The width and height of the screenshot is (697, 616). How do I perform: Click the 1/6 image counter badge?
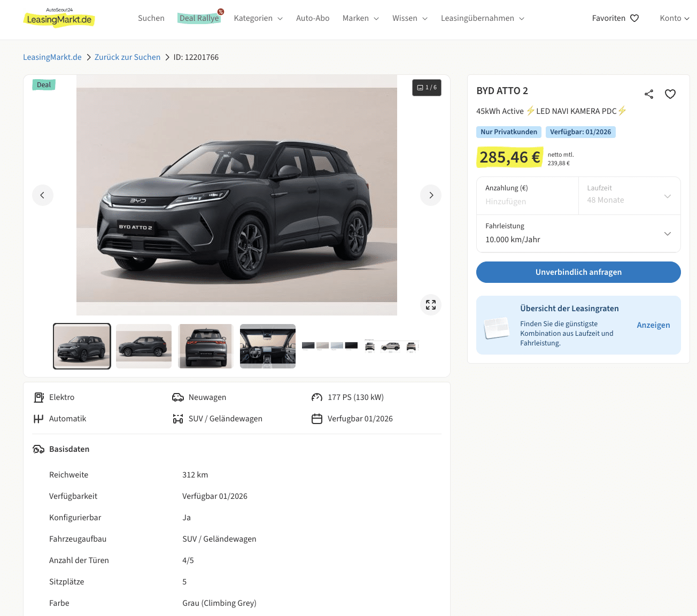click(427, 88)
